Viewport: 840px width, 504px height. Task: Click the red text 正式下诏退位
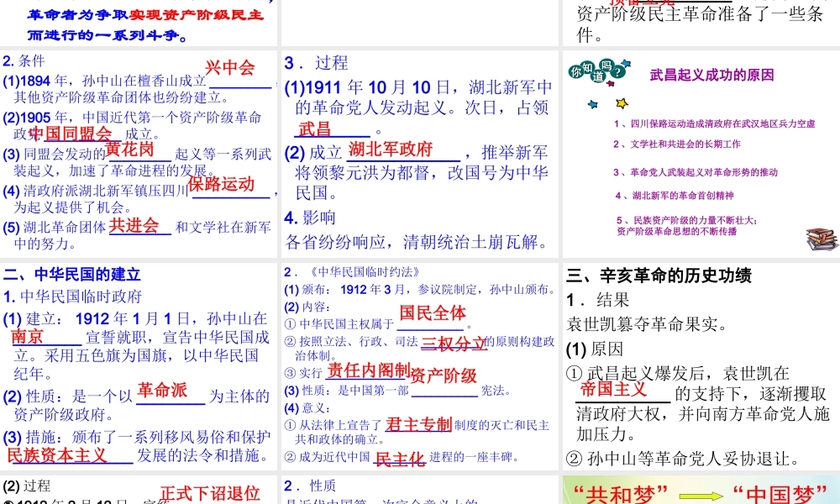point(210,493)
